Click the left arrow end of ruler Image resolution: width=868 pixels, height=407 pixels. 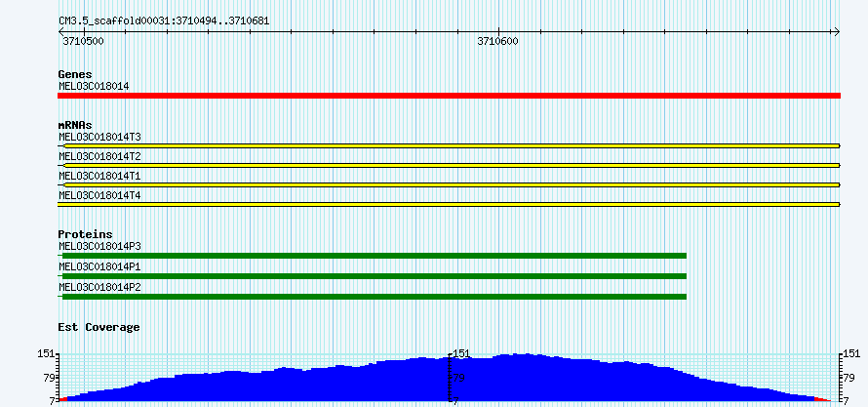tap(61, 31)
